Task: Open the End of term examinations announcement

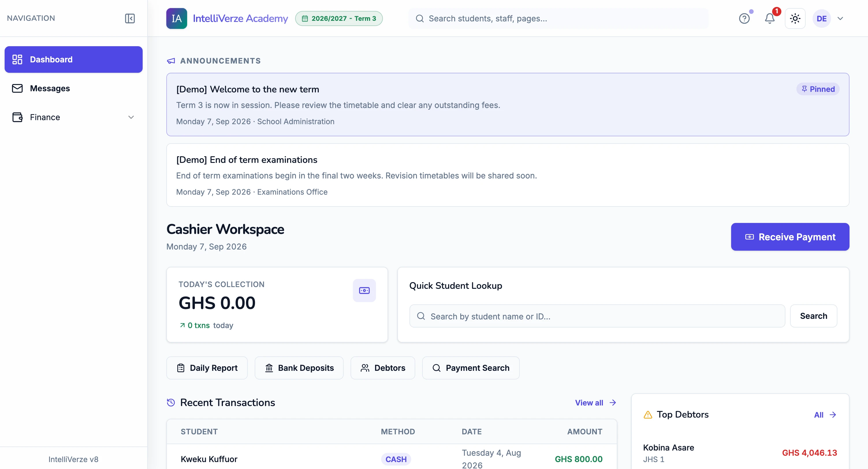Action: (507, 175)
